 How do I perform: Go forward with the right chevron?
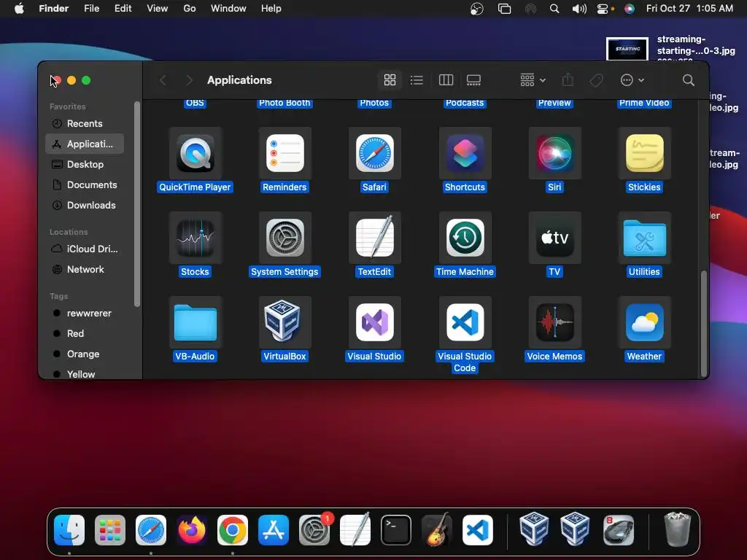click(x=189, y=80)
